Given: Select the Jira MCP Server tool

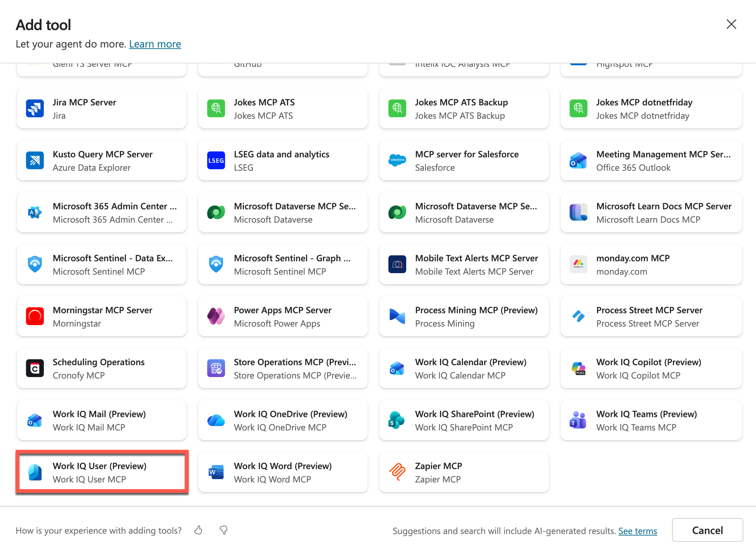Looking at the screenshot, I should point(101,108).
